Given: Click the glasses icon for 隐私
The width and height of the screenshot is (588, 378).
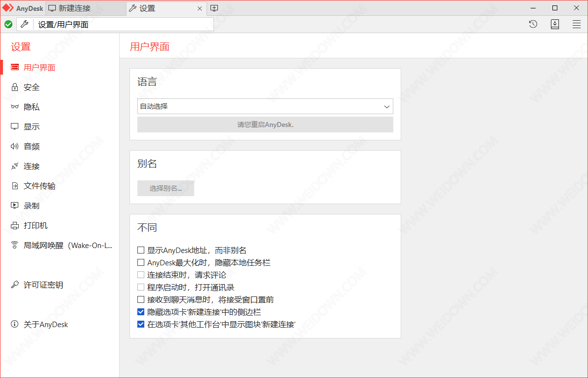Looking at the screenshot, I should [x=15, y=107].
